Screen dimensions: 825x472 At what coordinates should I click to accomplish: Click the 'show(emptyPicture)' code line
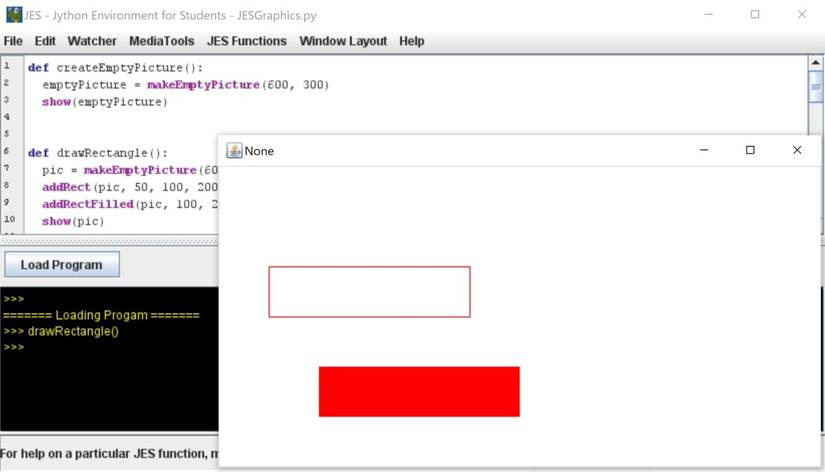(105, 102)
